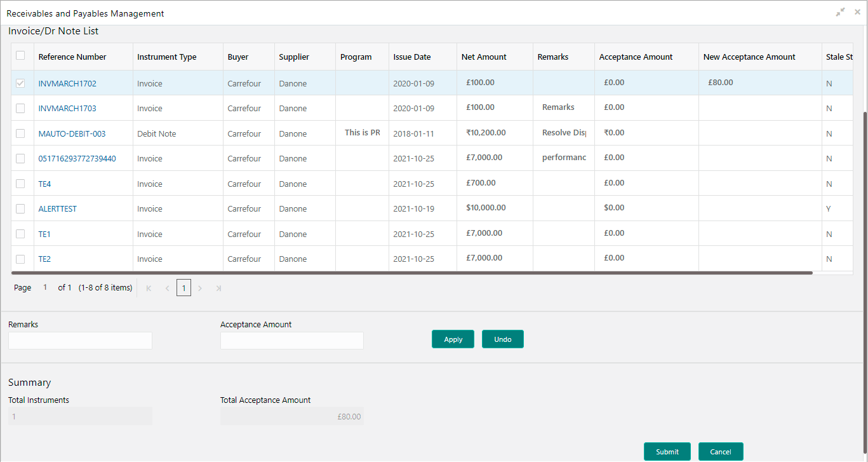Select the TE2 invoice checkbox

20,259
